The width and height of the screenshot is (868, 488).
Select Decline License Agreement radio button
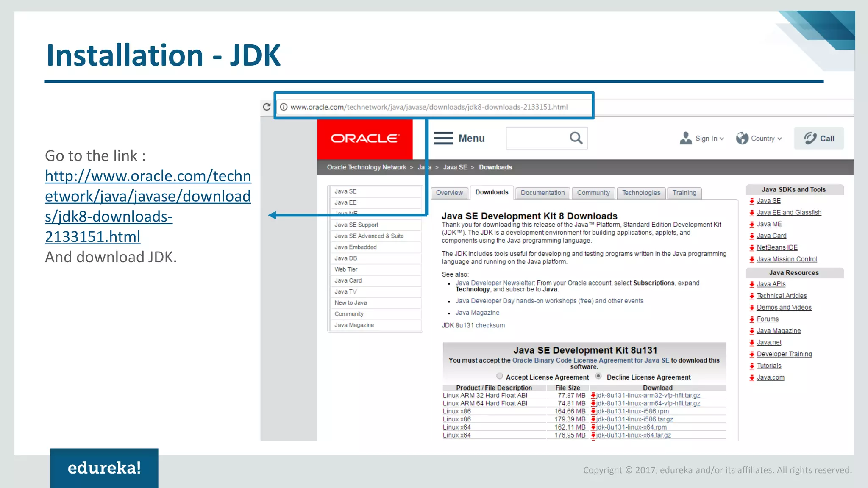[598, 376]
